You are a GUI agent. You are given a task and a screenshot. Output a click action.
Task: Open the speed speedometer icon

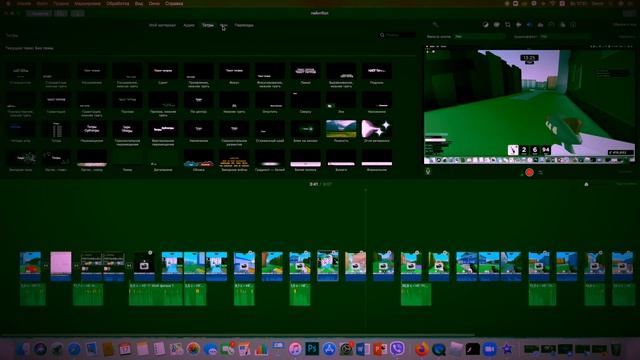tap(551, 25)
